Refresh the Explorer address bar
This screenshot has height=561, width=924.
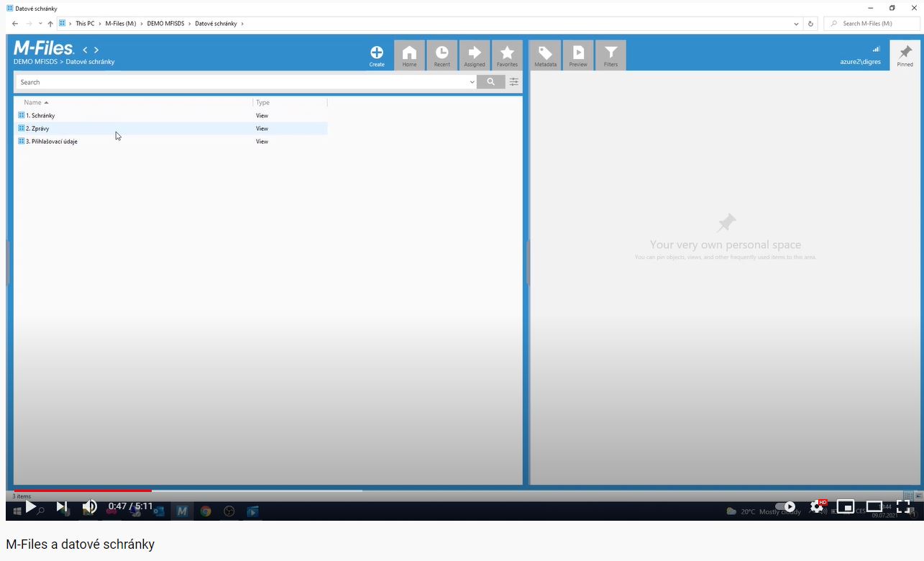point(810,24)
